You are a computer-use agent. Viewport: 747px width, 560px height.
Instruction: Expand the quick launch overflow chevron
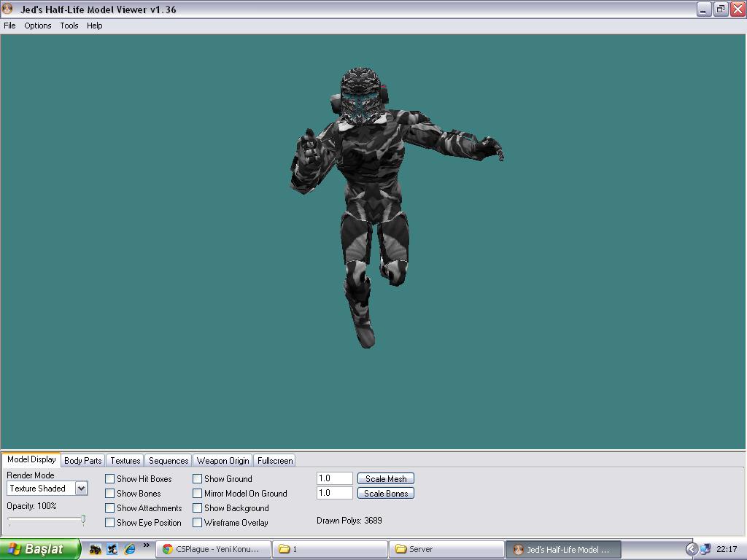[x=146, y=545]
